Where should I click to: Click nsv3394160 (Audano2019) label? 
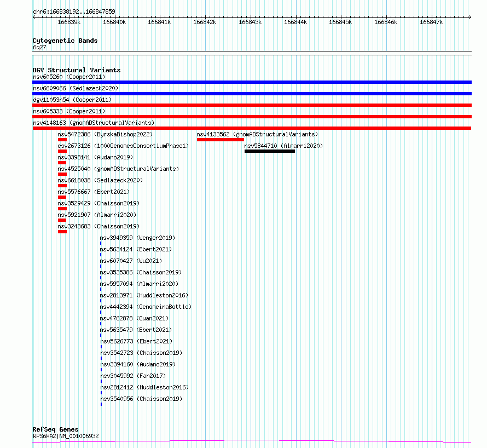138,364
